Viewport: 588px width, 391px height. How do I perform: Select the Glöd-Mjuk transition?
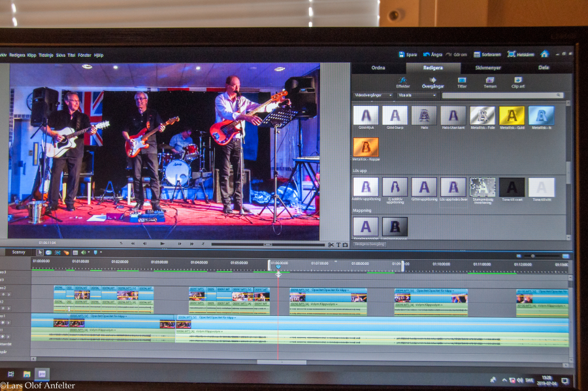click(366, 115)
